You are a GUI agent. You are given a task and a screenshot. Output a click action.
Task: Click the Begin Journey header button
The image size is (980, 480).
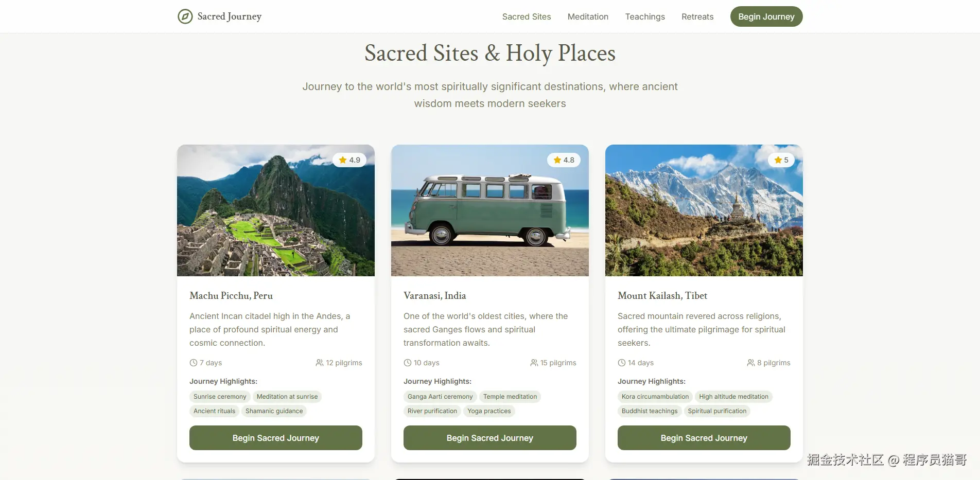[x=766, y=16]
